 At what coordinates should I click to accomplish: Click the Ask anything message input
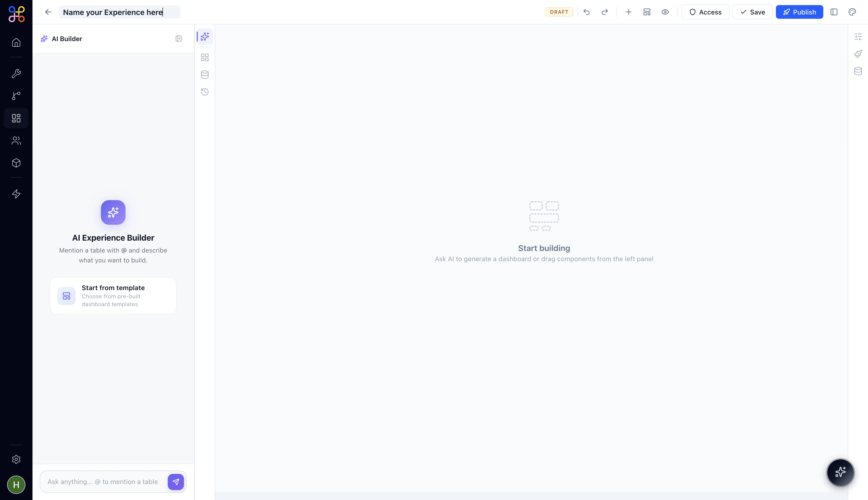[x=103, y=481]
